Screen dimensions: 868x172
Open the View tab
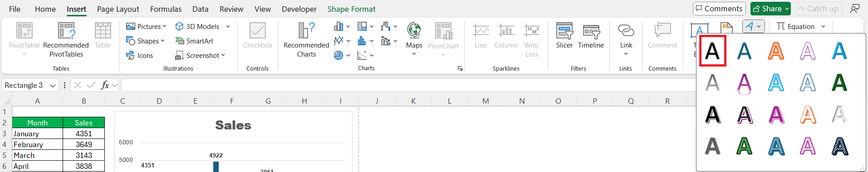tap(263, 9)
